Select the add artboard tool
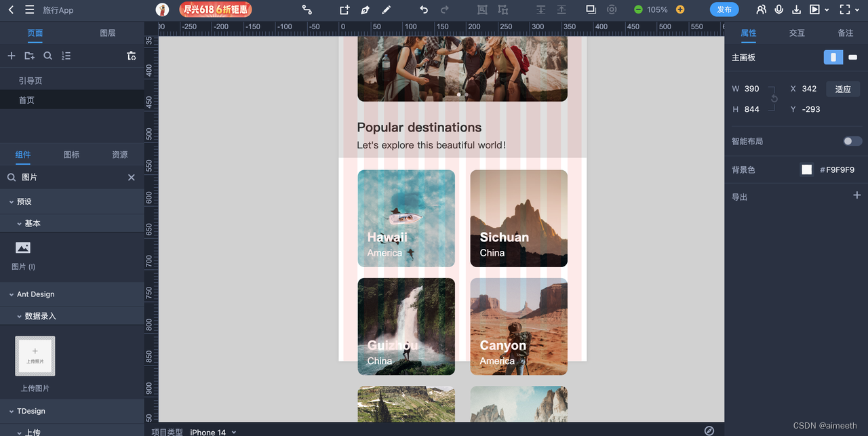Image resolution: width=868 pixels, height=436 pixels. [344, 9]
